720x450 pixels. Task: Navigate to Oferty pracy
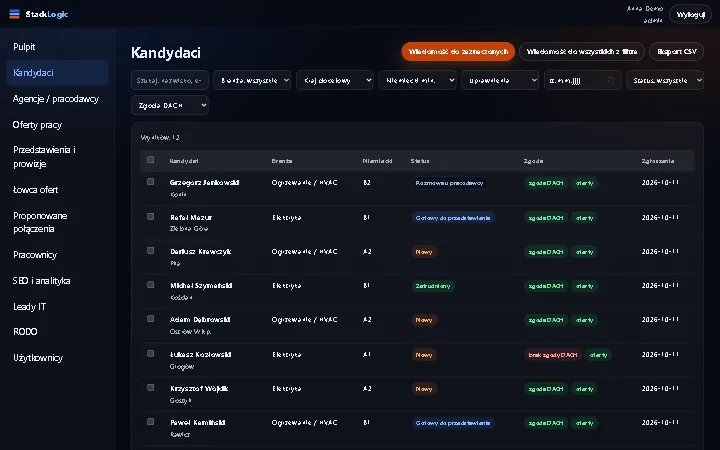(57, 125)
